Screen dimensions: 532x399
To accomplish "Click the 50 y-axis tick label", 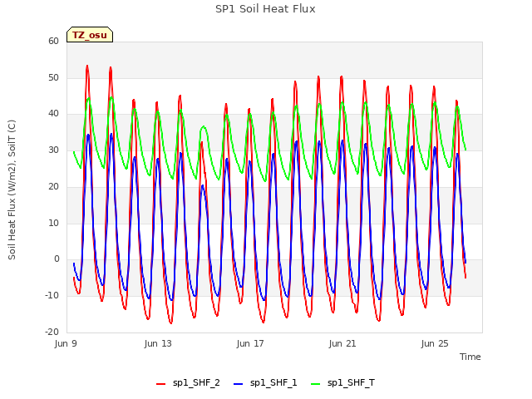I will click(x=53, y=77).
